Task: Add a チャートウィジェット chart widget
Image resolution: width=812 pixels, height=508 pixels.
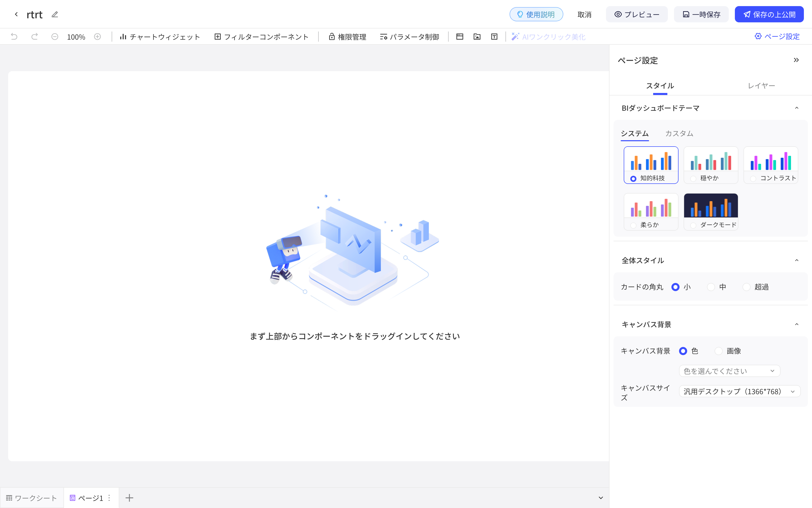Action: click(x=160, y=37)
